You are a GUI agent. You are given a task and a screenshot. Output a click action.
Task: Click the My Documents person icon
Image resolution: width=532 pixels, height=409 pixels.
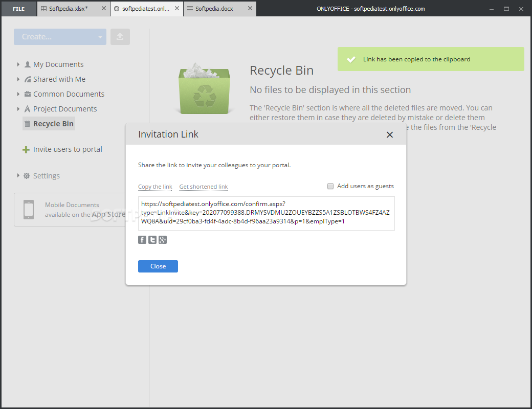coord(28,64)
